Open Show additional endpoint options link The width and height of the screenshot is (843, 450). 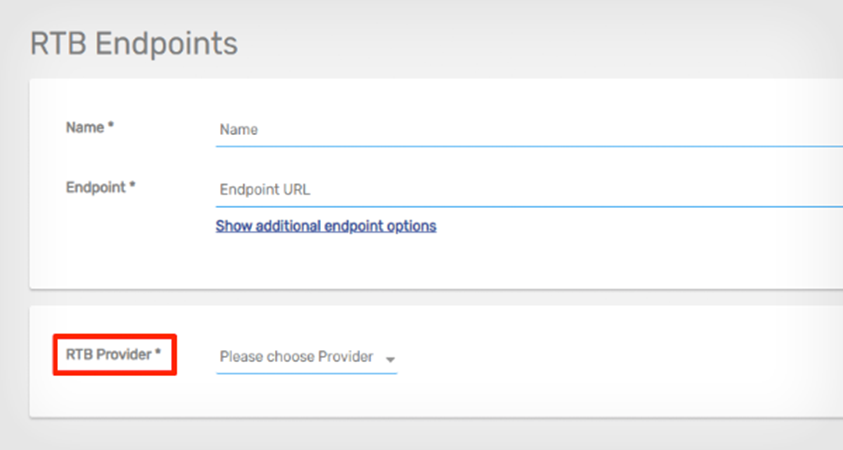point(326,226)
